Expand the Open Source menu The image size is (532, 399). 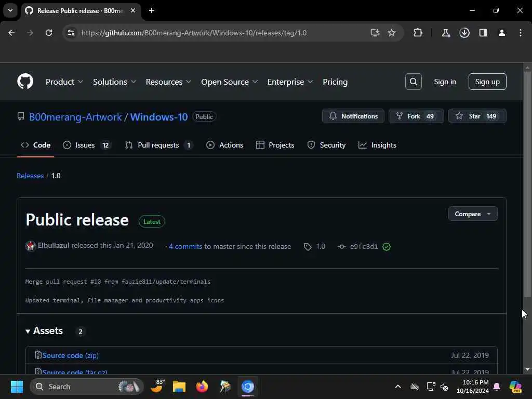(229, 82)
